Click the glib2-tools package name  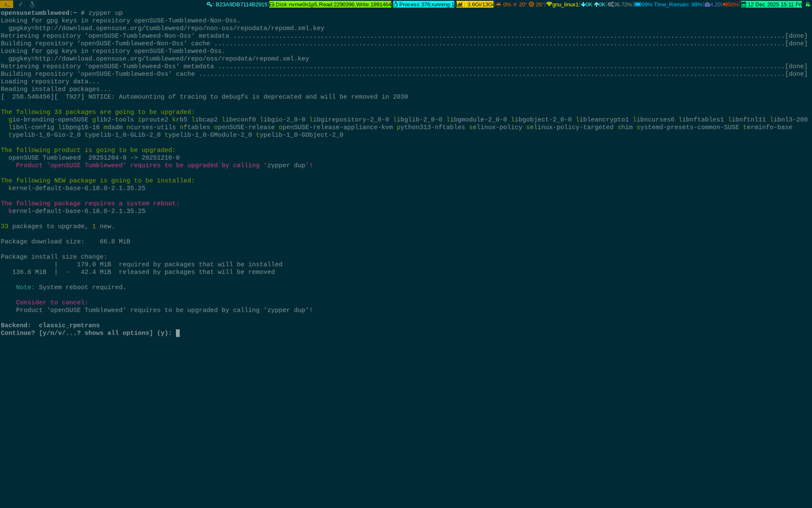pyautogui.click(x=113, y=120)
